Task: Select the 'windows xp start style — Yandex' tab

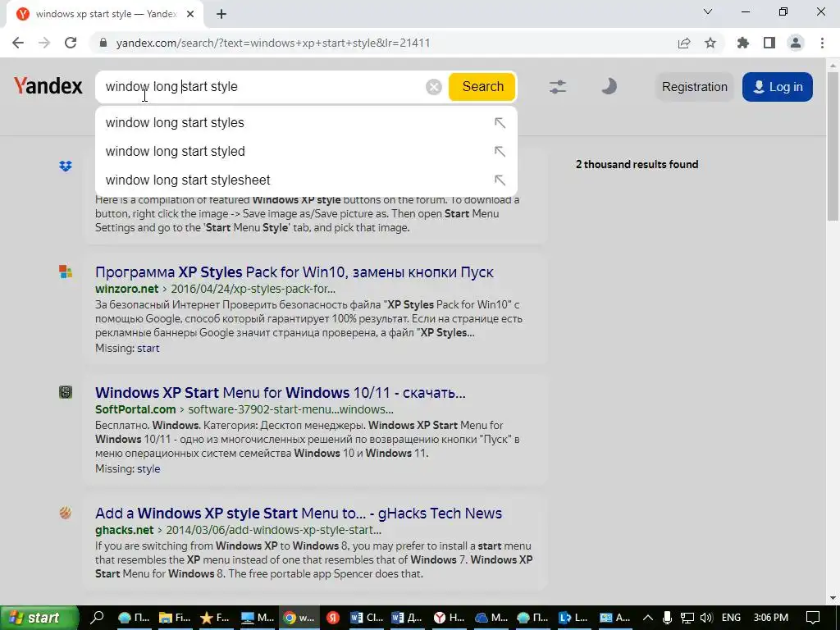Action: (x=105, y=15)
